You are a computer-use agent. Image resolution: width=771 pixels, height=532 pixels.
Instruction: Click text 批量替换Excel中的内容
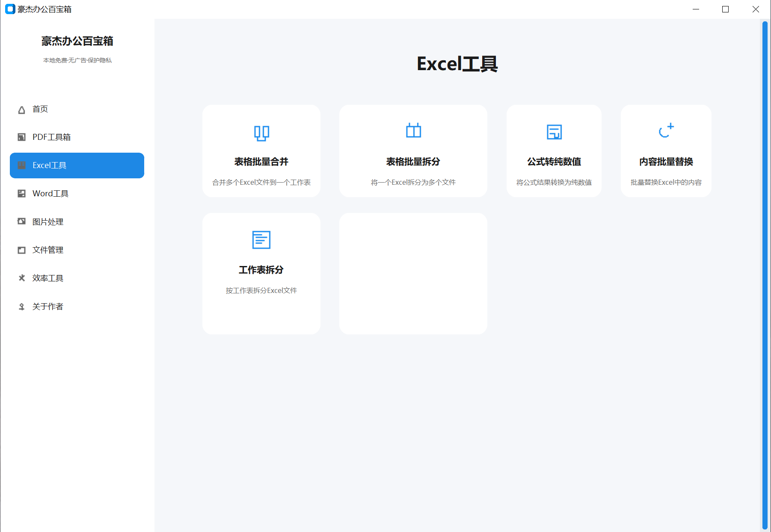pos(666,182)
